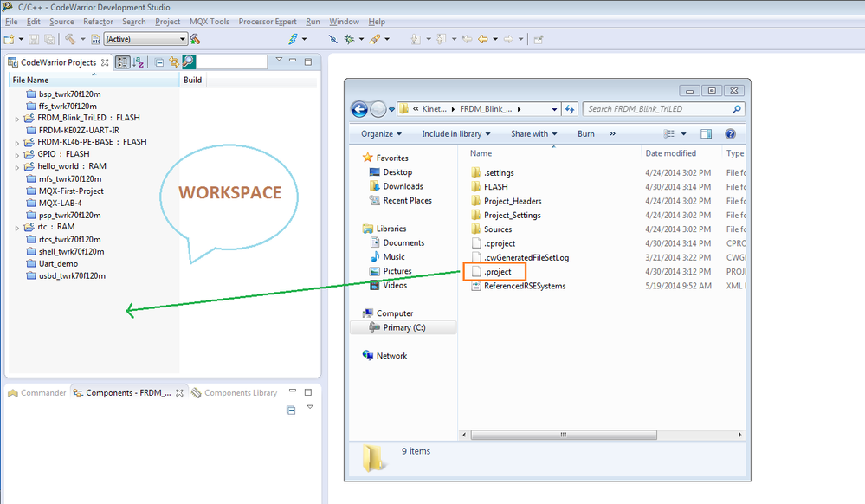The height and width of the screenshot is (504, 865).
Task: Toggle tree view mode in CodeWarrior Projects
Action: point(122,62)
